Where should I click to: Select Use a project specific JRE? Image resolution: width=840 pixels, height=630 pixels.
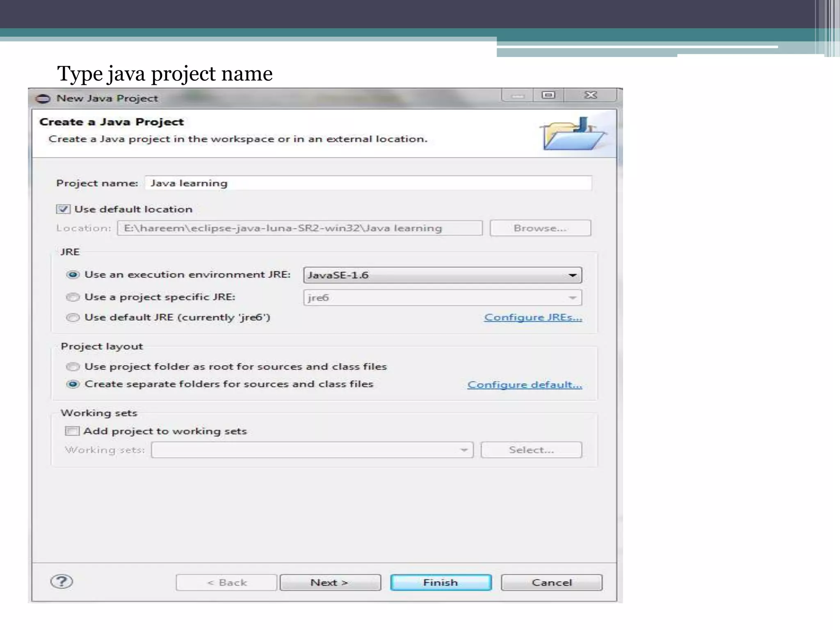73,297
